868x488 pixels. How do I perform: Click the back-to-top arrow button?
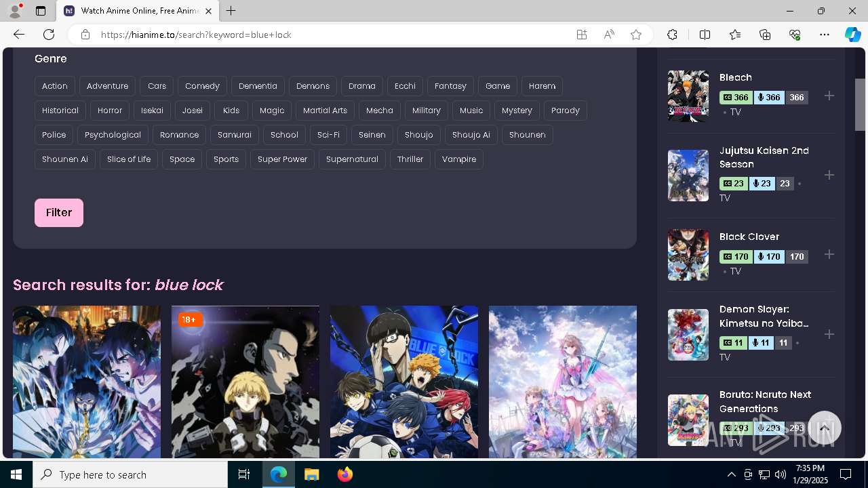click(x=824, y=428)
